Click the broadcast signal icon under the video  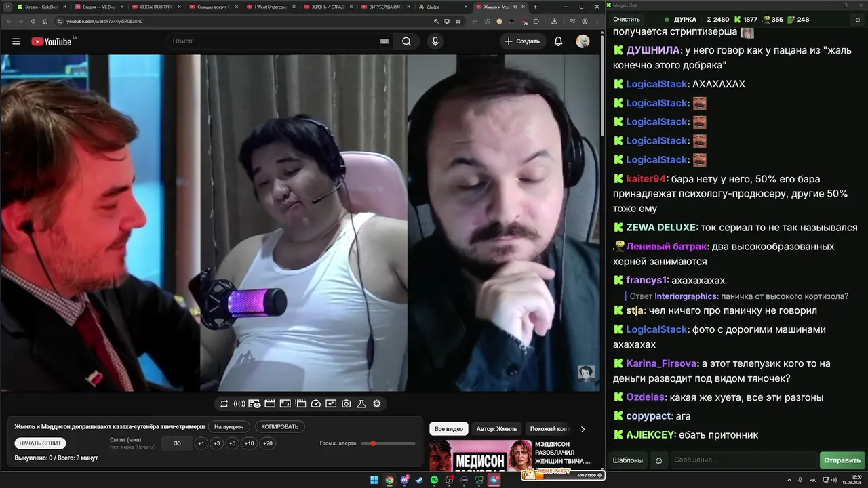(x=239, y=404)
